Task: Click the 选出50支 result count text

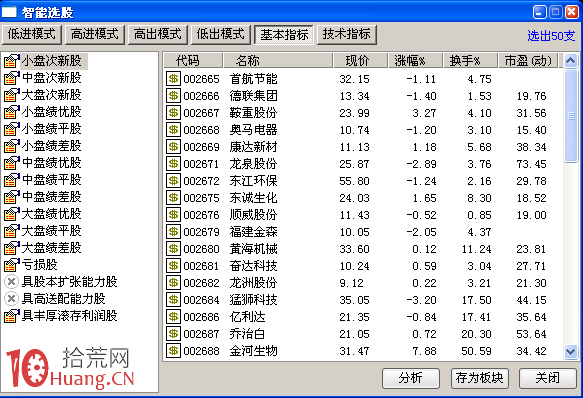Action: pyautogui.click(x=551, y=36)
